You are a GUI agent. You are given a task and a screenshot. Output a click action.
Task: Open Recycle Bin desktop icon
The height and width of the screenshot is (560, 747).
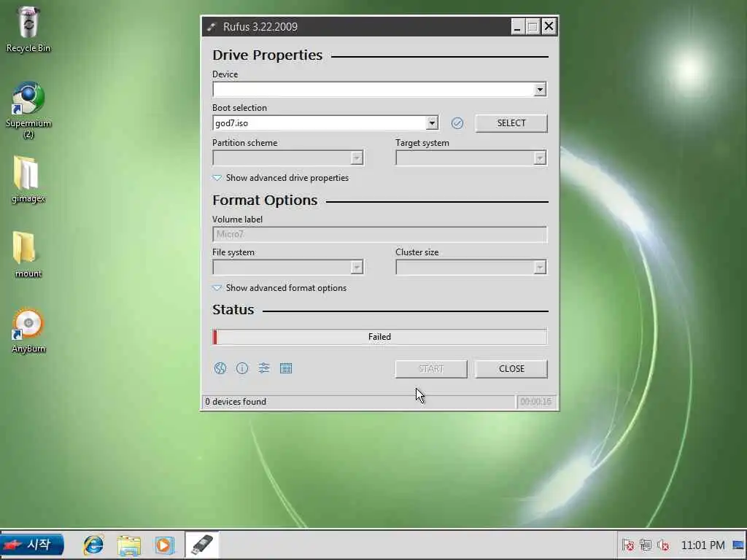pyautogui.click(x=28, y=29)
